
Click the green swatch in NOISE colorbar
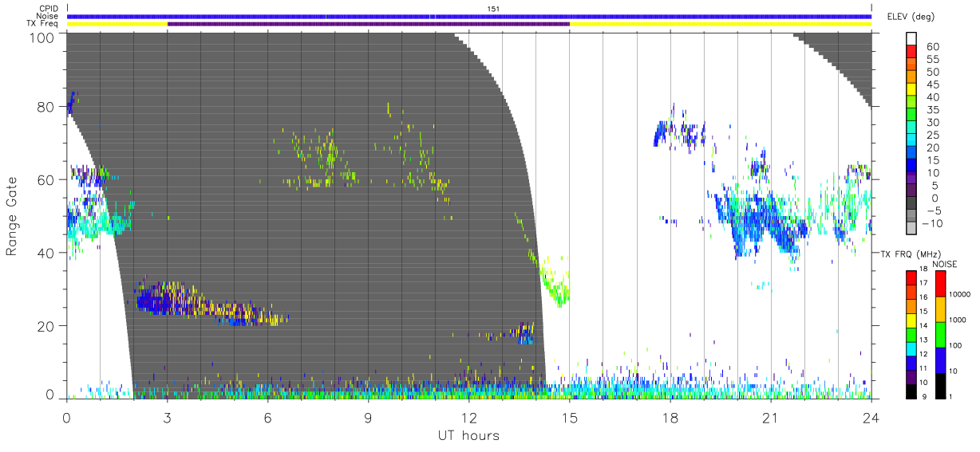pyautogui.click(x=940, y=335)
